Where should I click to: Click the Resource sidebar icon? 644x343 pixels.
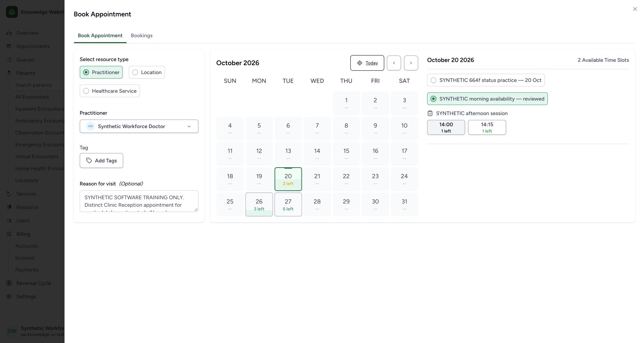pyautogui.click(x=9, y=207)
